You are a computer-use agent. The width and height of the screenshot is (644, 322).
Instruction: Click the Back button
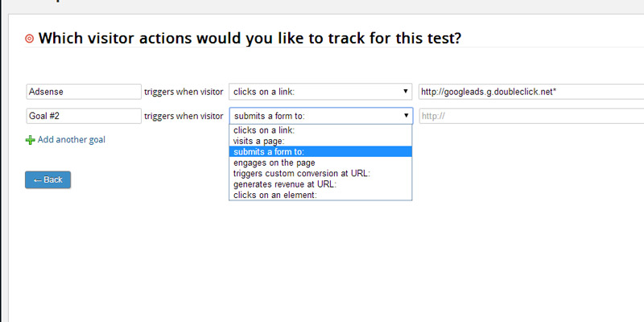[x=47, y=180]
